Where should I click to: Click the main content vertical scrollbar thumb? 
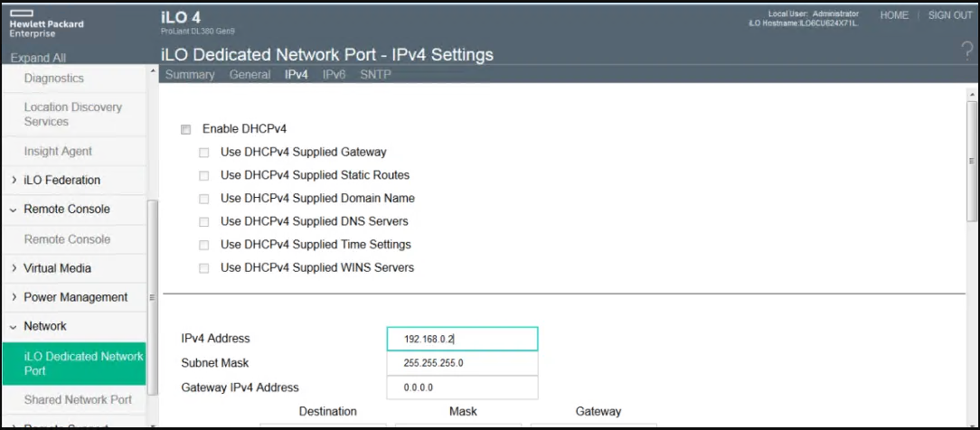tap(971, 161)
